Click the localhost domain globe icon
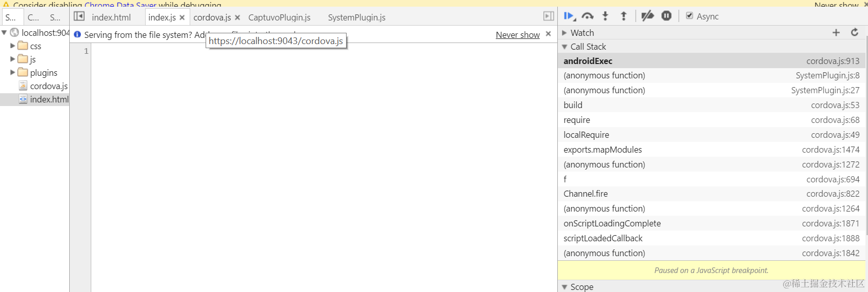The width and height of the screenshot is (868, 292). coord(14,32)
